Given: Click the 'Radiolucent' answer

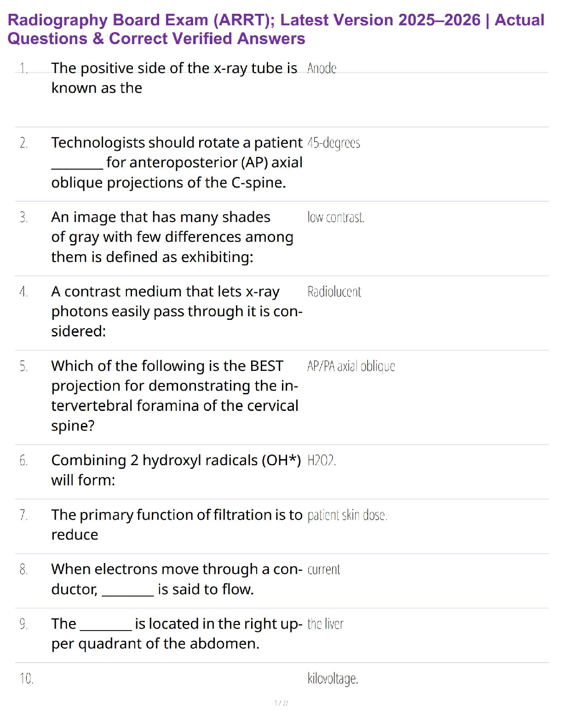Looking at the screenshot, I should 334,292.
